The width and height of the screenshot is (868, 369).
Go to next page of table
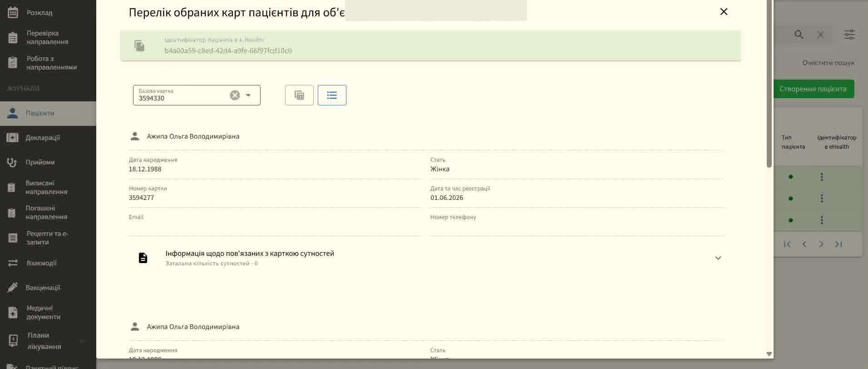tap(821, 244)
